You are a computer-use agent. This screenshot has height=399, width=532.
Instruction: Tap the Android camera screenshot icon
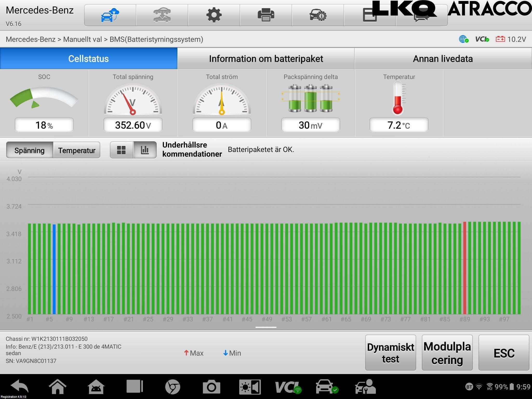pos(211,387)
